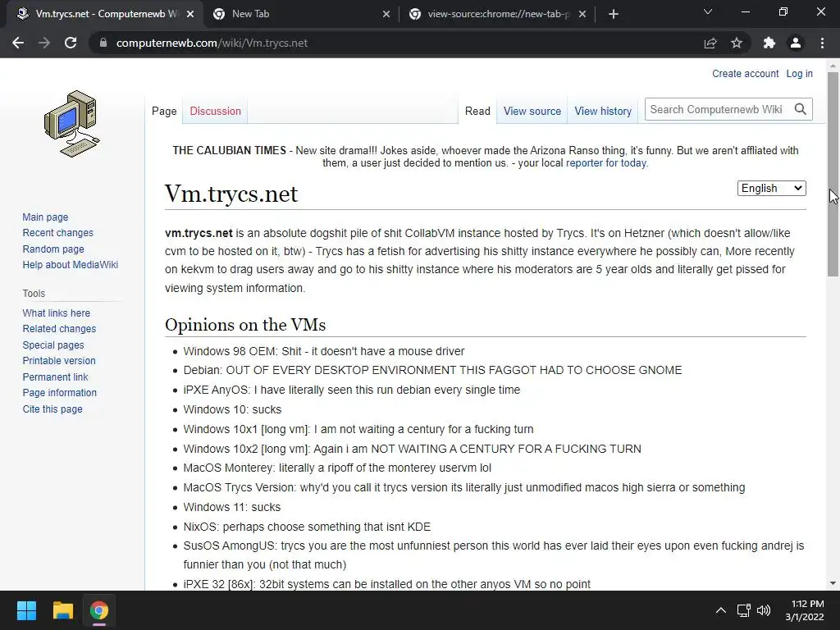840x630 pixels.
Task: Select the Page tab
Action: pos(164,111)
